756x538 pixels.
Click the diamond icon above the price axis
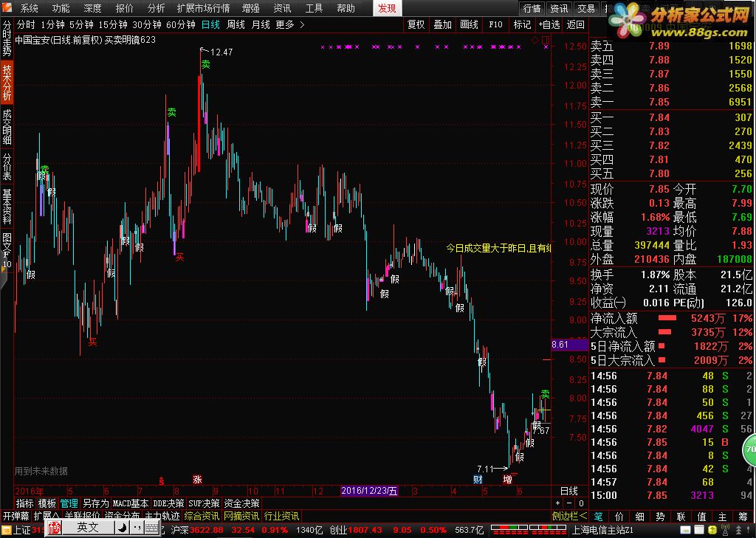pos(535,40)
